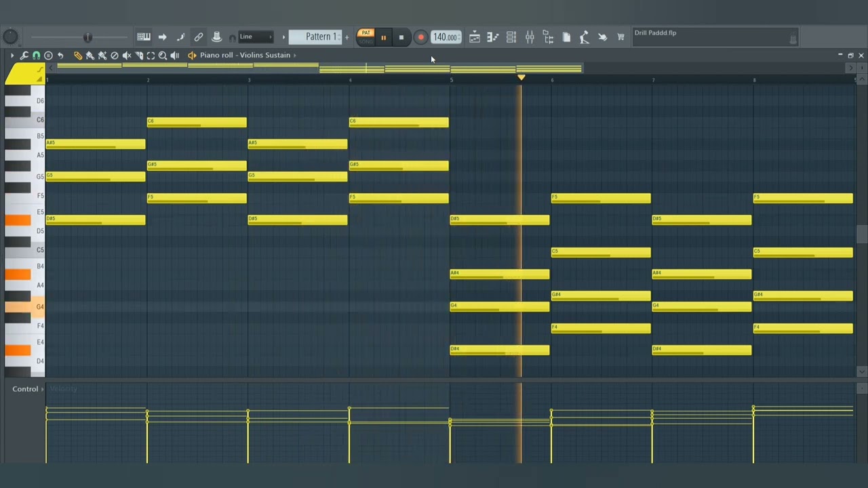868x488 pixels.
Task: Arm the record button
Action: [420, 38]
